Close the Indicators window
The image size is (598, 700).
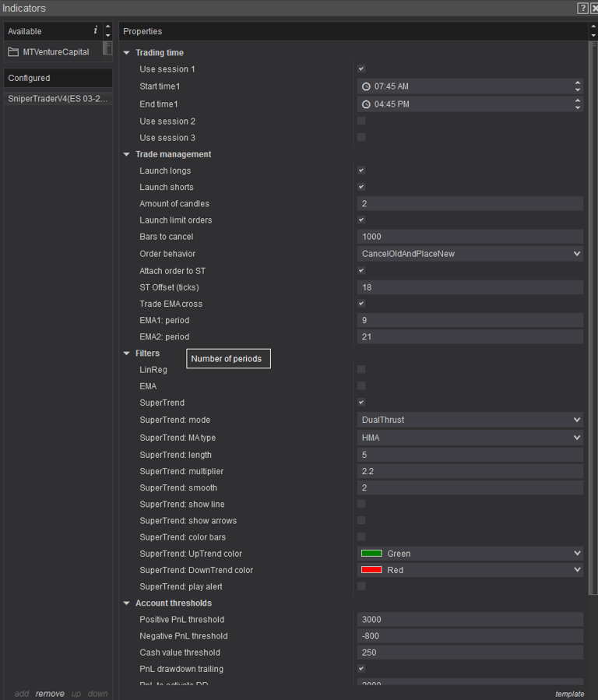[594, 8]
